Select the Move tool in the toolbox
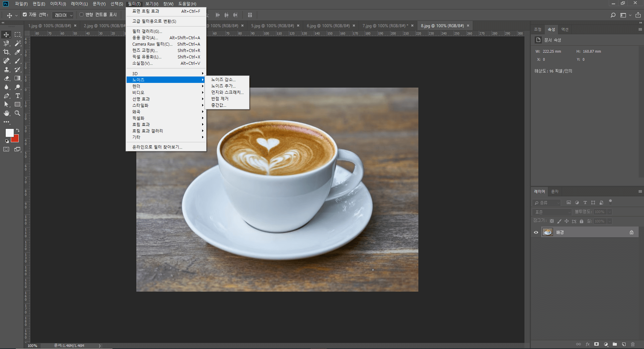644x349 pixels. point(6,35)
